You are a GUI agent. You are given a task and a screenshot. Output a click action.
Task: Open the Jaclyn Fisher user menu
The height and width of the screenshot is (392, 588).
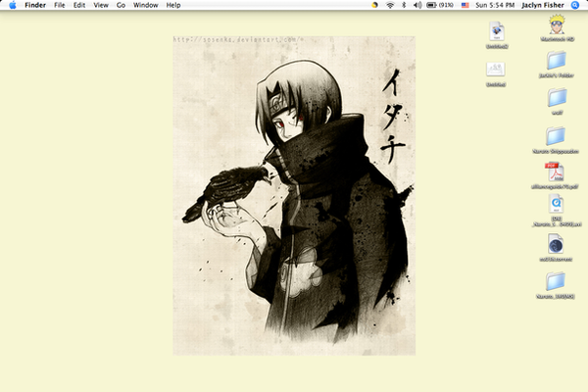coord(543,5)
